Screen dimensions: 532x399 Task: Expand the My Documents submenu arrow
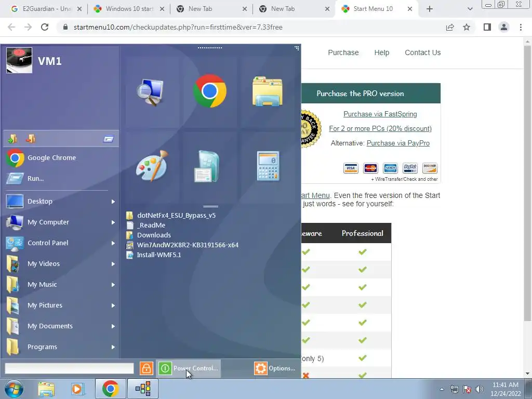click(113, 326)
